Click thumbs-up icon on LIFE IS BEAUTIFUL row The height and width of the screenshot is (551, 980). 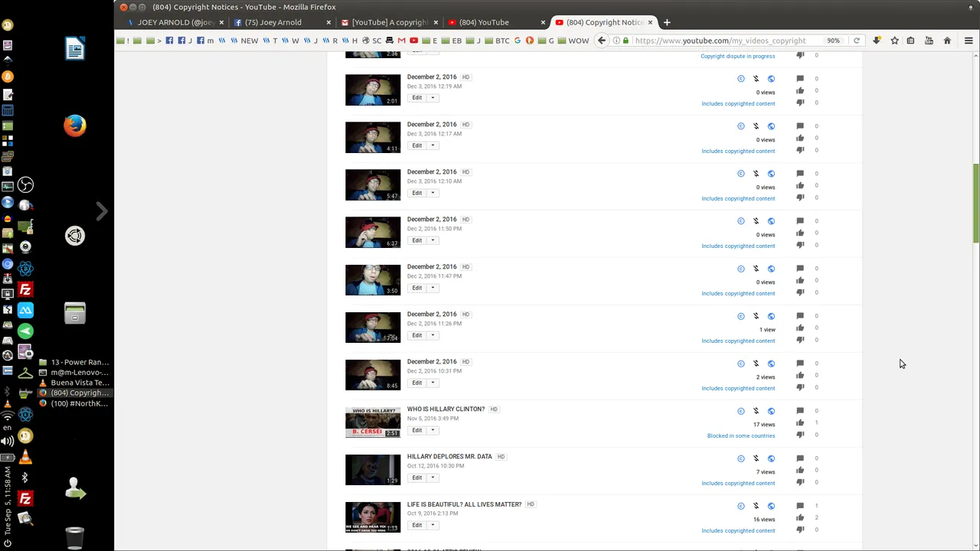point(800,517)
